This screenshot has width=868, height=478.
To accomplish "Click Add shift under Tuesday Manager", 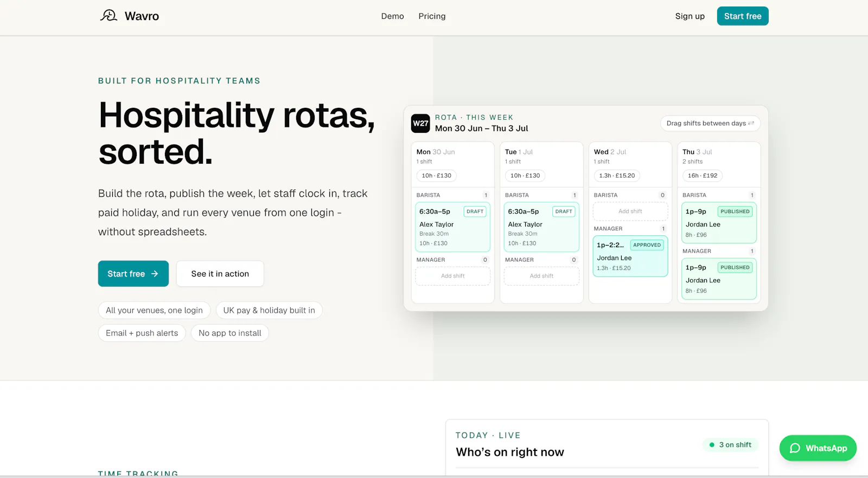I will (x=541, y=276).
